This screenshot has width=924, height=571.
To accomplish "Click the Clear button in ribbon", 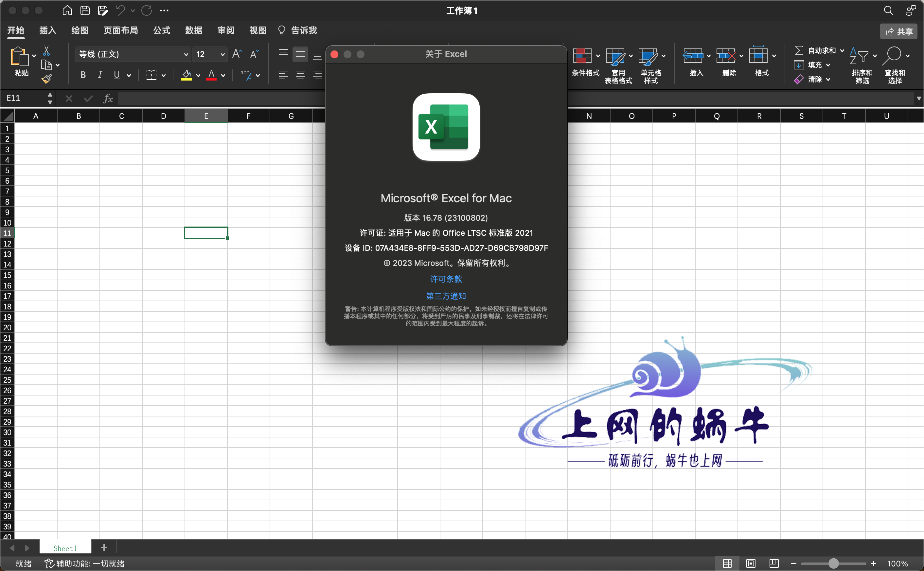I will (808, 79).
